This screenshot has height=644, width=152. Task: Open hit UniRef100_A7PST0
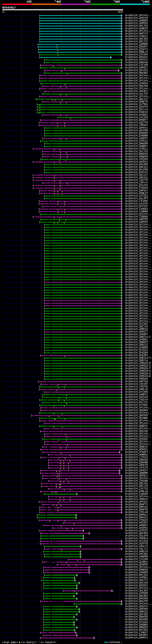point(136,60)
